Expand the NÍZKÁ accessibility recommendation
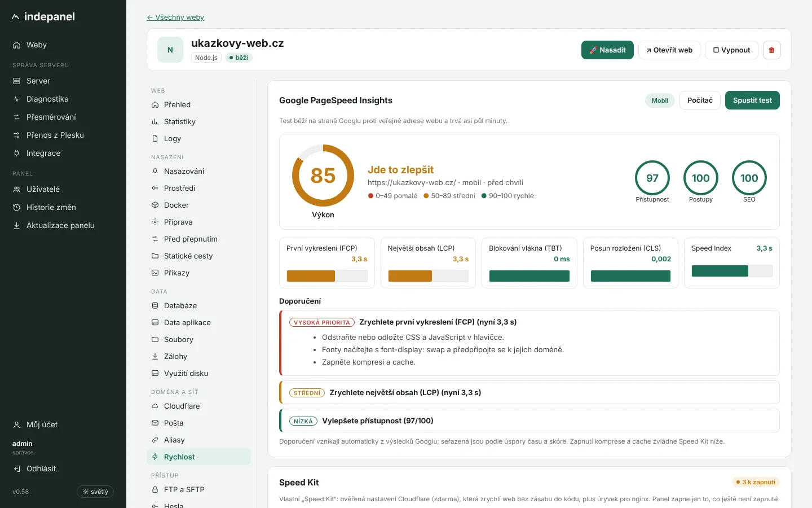 529,421
